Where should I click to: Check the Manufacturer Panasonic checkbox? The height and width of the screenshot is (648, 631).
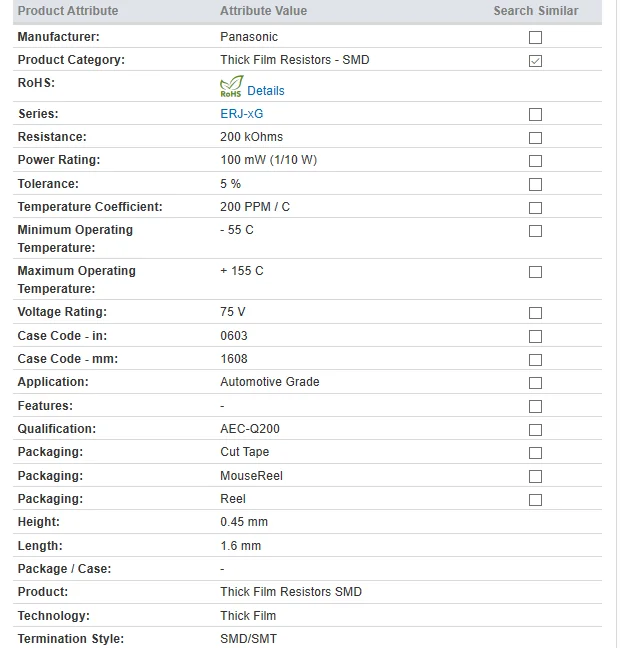pyautogui.click(x=535, y=38)
